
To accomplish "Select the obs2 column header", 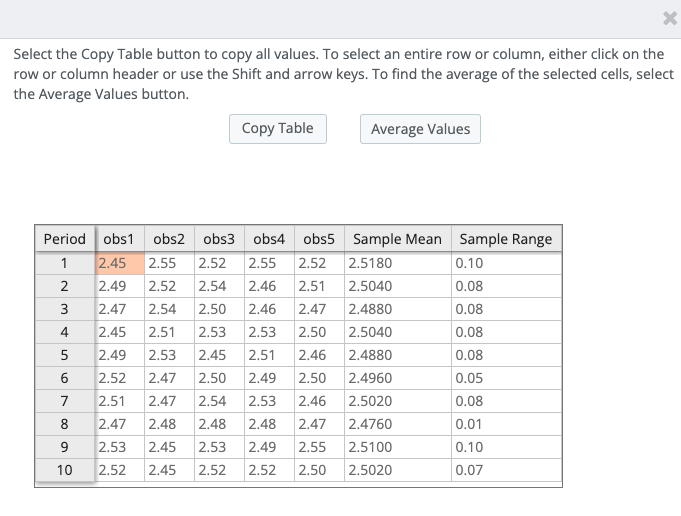I will (x=169, y=238).
